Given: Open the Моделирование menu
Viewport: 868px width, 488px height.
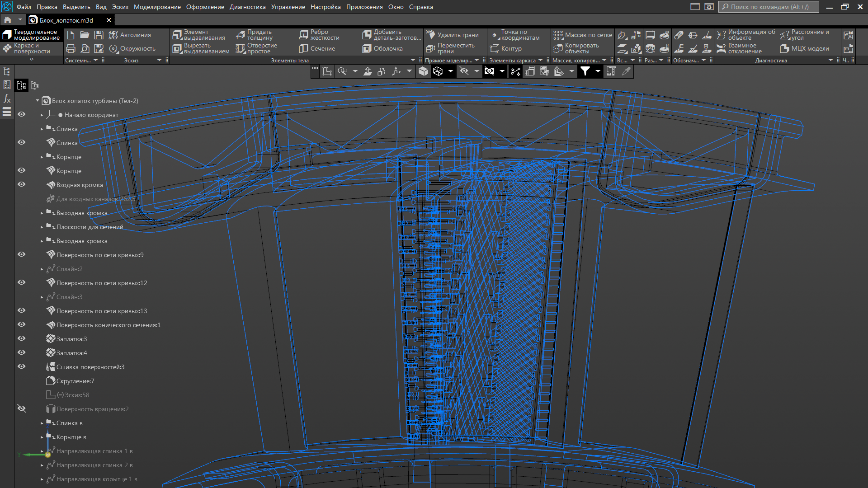Looking at the screenshot, I should click(157, 7).
